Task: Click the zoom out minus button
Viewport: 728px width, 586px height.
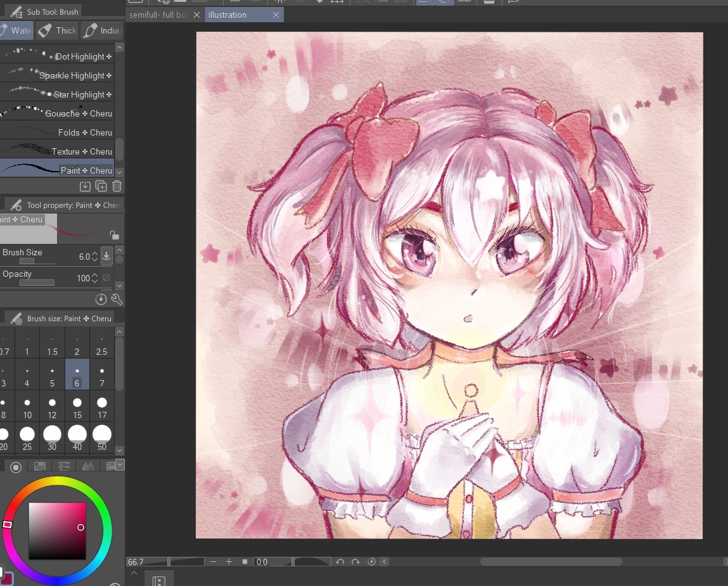Action: [x=213, y=562]
